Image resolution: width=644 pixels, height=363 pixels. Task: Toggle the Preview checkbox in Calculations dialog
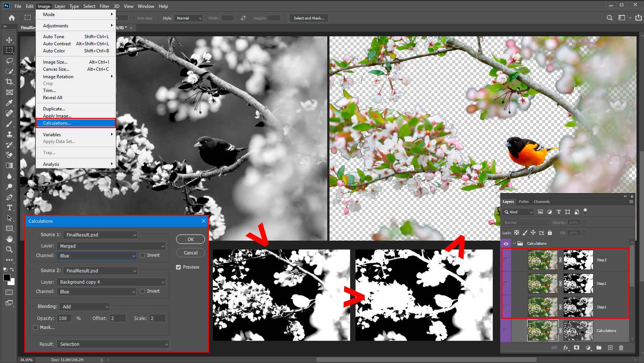pyautogui.click(x=179, y=267)
